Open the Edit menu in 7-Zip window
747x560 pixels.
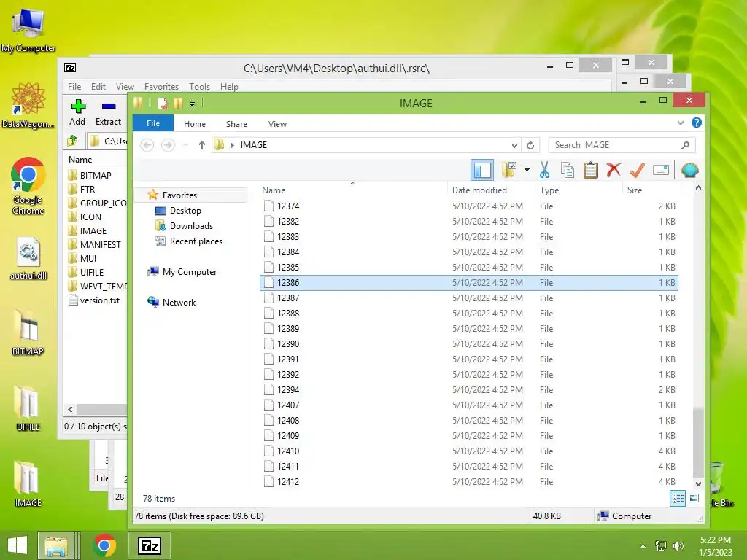(x=98, y=87)
